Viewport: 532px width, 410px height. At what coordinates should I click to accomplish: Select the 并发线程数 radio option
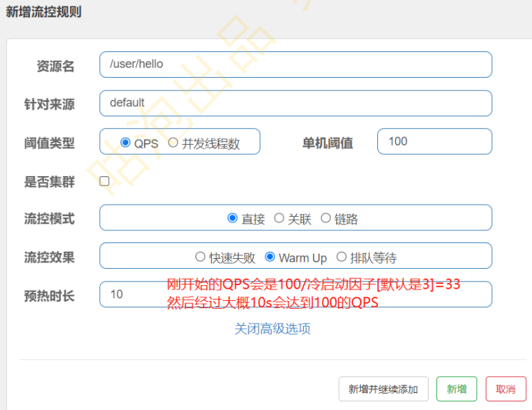pyautogui.click(x=173, y=143)
